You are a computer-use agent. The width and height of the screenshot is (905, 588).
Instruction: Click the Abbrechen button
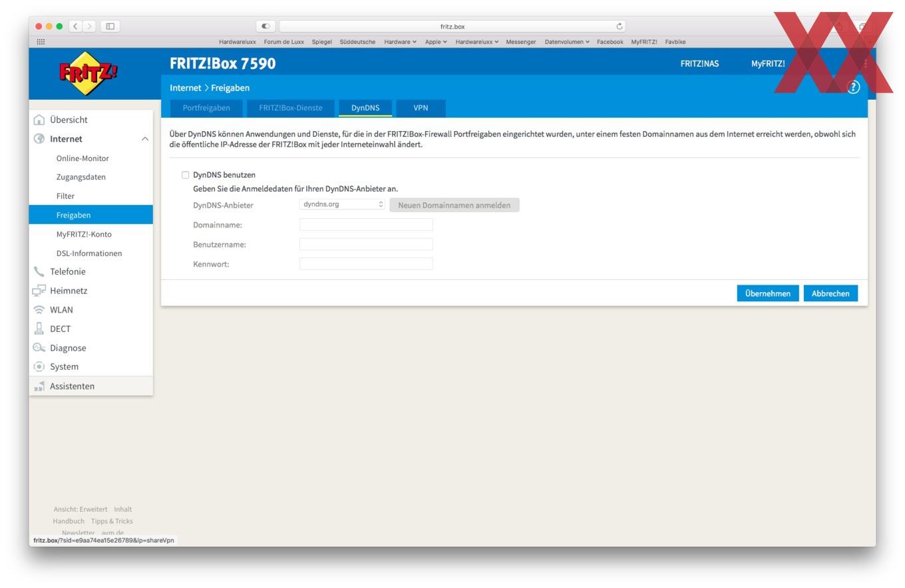[830, 293]
